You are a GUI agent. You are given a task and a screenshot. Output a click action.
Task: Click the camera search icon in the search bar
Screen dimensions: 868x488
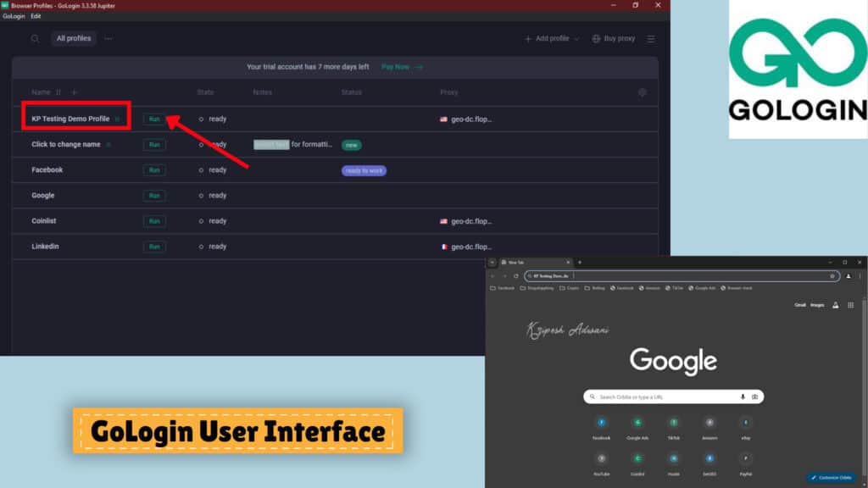point(754,396)
